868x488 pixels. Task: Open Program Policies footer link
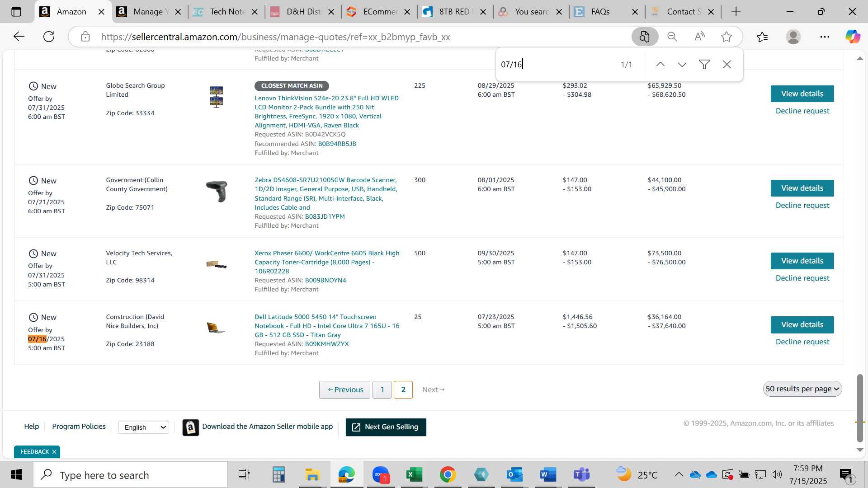tap(79, 427)
